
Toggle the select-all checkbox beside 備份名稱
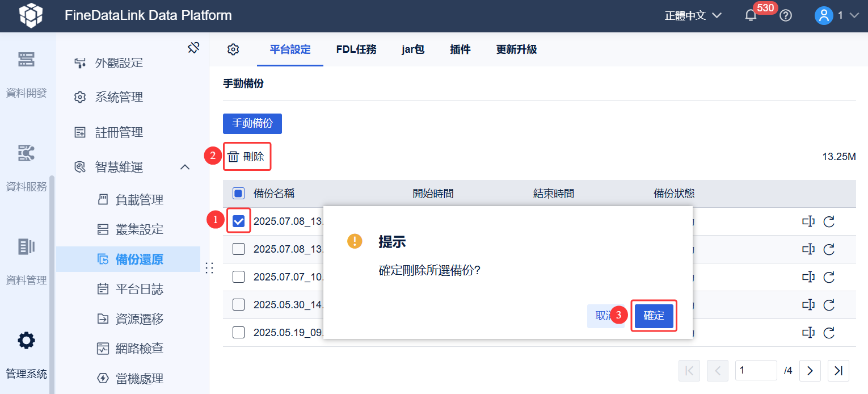pos(239,194)
